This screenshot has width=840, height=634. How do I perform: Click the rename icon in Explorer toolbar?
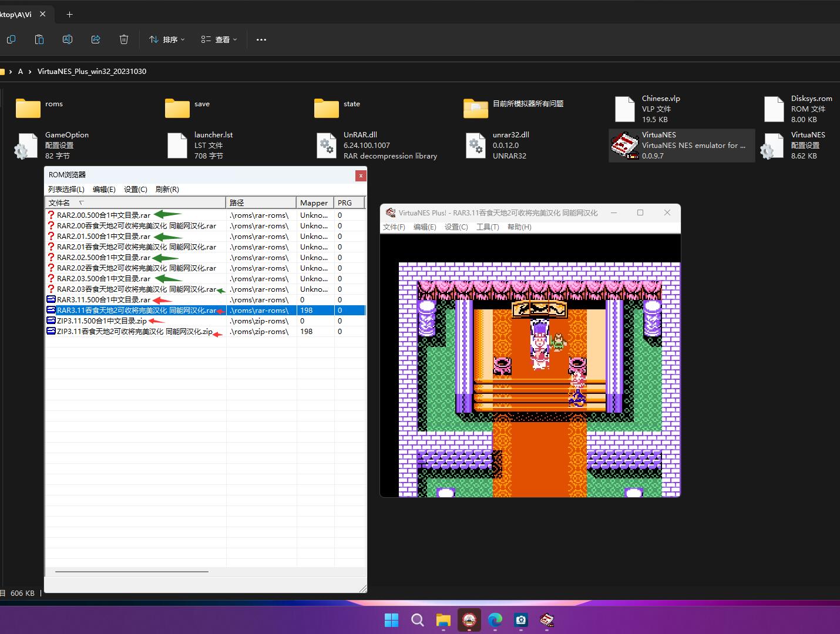point(68,39)
